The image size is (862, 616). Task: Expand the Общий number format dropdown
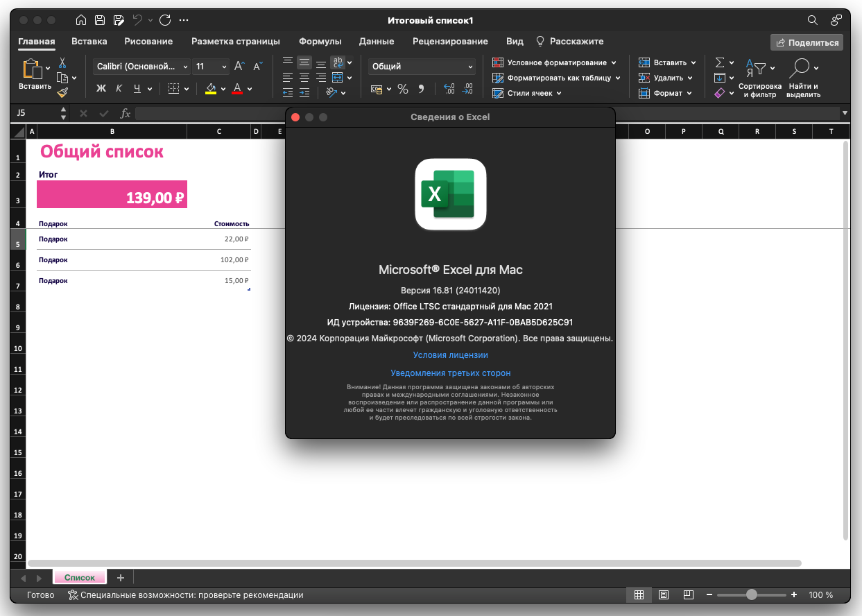point(422,67)
